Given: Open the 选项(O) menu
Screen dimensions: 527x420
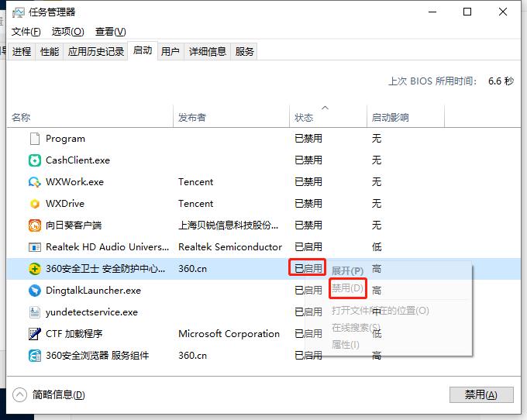Looking at the screenshot, I should click(67, 32).
